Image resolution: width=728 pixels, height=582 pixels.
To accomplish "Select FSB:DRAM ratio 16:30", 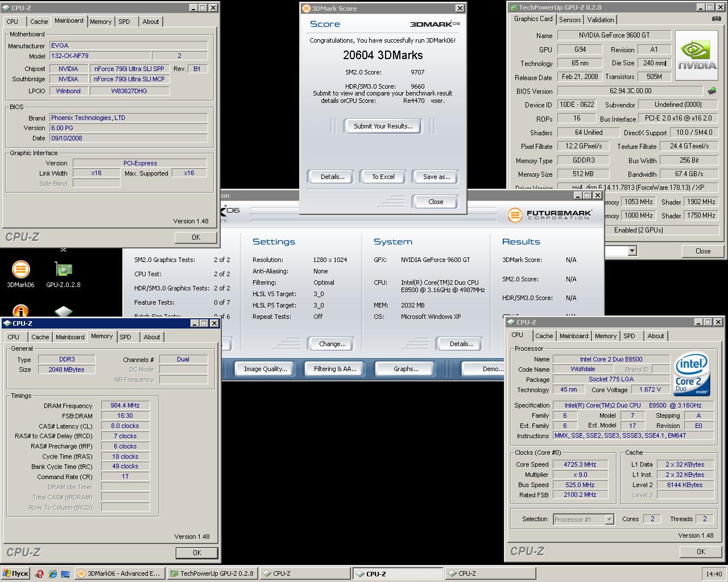I will point(125,415).
